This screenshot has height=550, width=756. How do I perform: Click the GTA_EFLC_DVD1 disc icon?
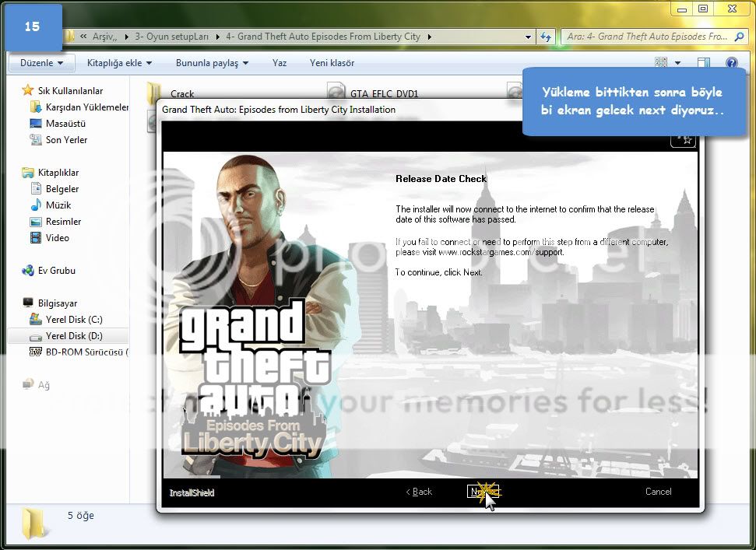[336, 91]
